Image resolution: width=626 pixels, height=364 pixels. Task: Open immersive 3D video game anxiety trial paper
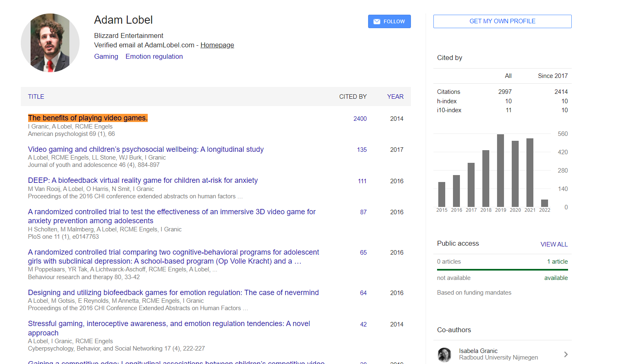(172, 216)
